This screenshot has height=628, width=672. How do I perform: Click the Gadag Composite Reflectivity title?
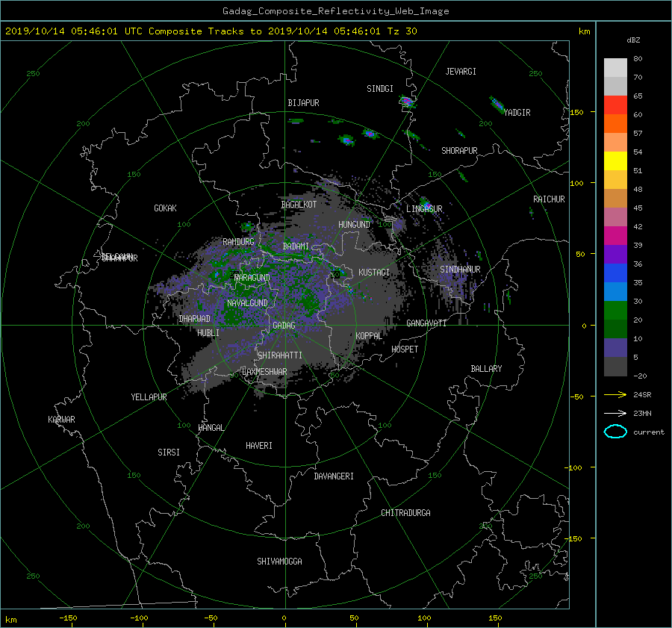pyautogui.click(x=335, y=11)
